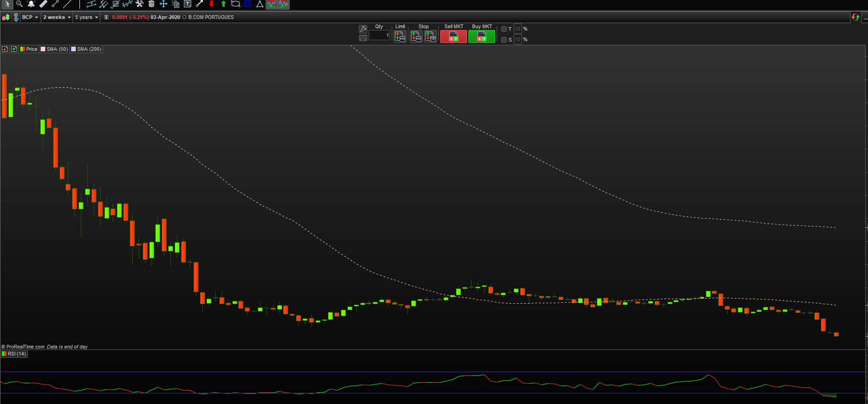Open the alert bell tool
Viewport: 868px width, 404px height.
[31, 4]
